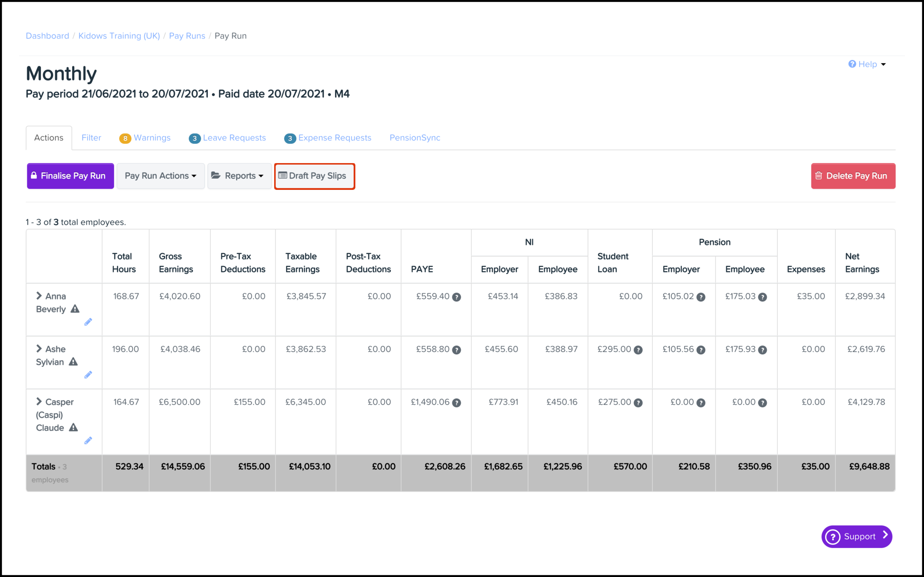Click Anna's Employee Pension £175.03 help icon
The image size is (924, 577).
click(x=762, y=297)
